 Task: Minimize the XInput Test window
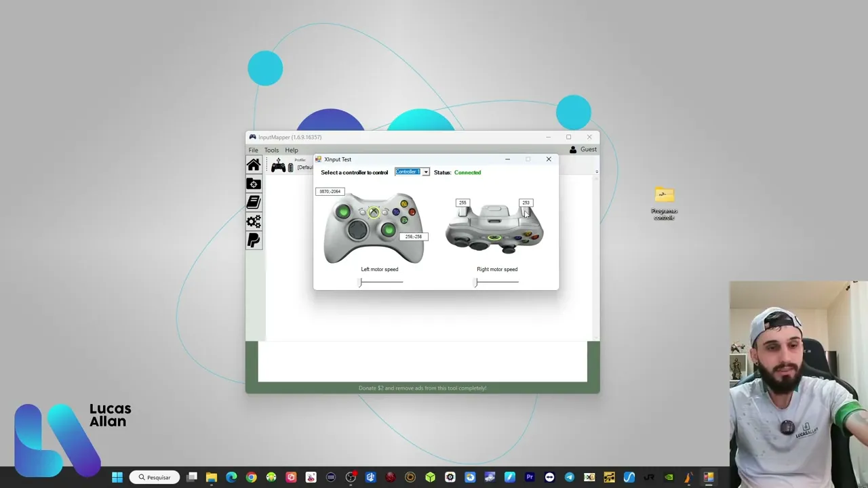tap(507, 159)
